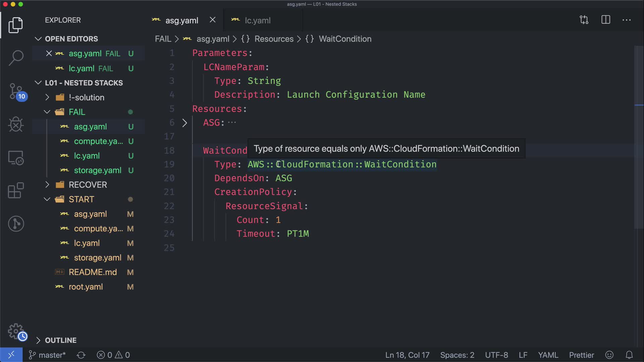This screenshot has height=362, width=644.
Task: Open the Manage settings gear
Action: (x=16, y=331)
